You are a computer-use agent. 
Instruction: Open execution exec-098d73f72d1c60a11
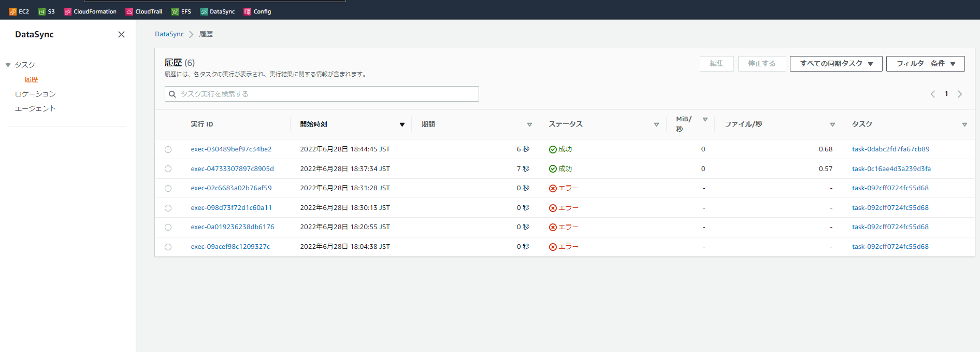click(x=231, y=207)
